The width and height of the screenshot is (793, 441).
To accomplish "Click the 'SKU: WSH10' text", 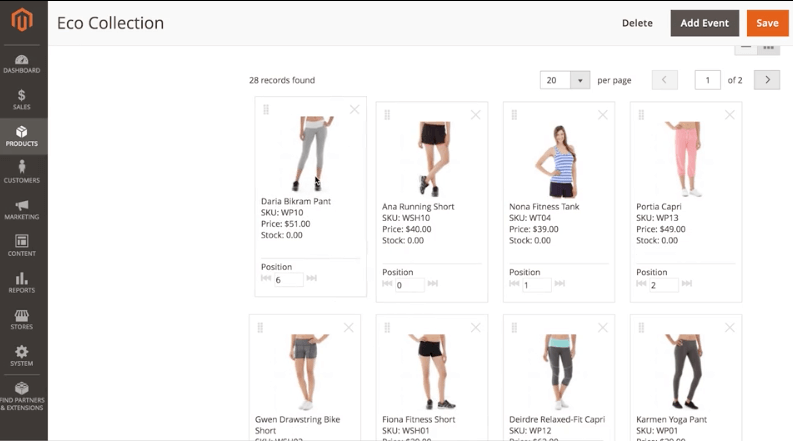I will pos(406,218).
